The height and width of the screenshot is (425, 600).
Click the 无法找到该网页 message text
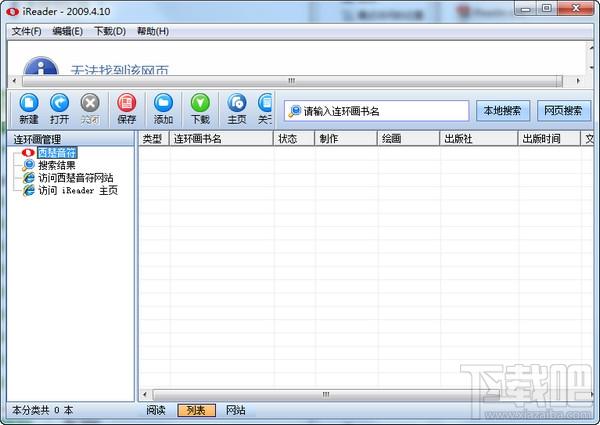pos(119,70)
